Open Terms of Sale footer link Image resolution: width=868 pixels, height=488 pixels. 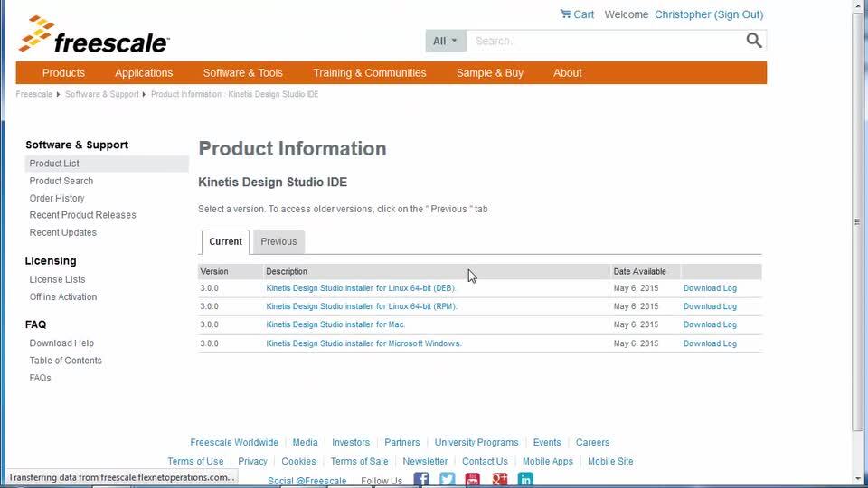click(x=359, y=462)
